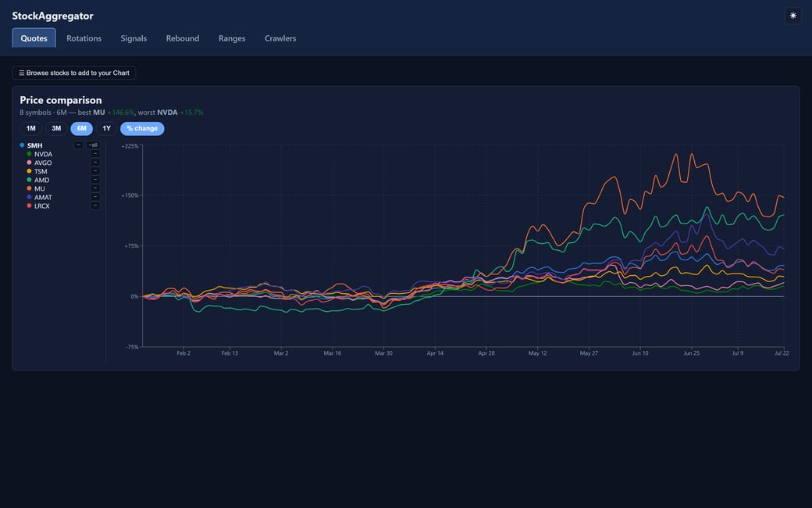Remove AMD using its minus button

click(x=95, y=180)
